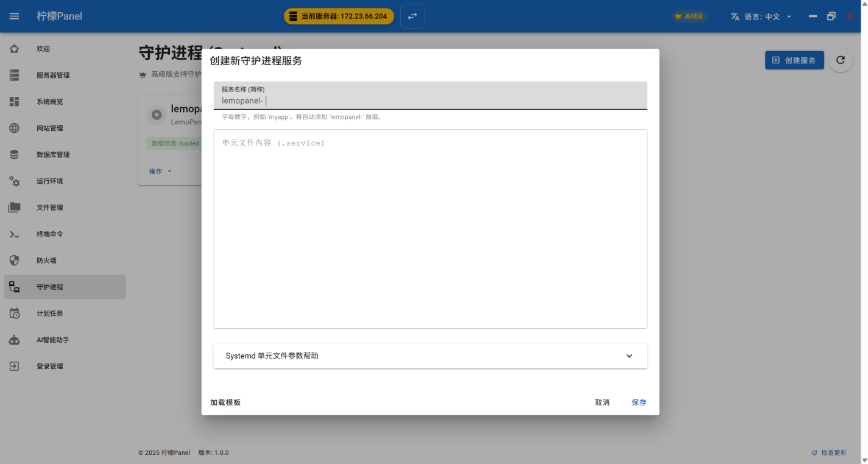Image resolution: width=868 pixels, height=464 pixels.
Task: Click the firewall shield icon
Action: coord(15,261)
